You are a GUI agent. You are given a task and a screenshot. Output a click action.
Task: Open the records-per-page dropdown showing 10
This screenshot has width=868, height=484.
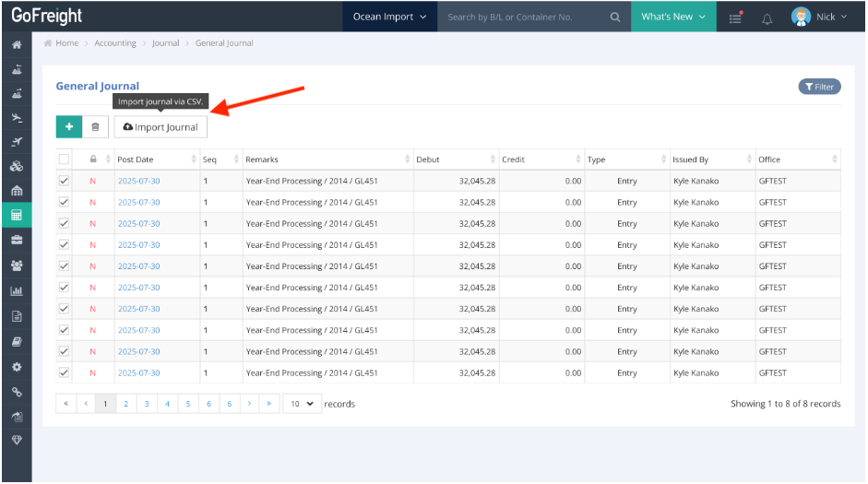(x=302, y=404)
